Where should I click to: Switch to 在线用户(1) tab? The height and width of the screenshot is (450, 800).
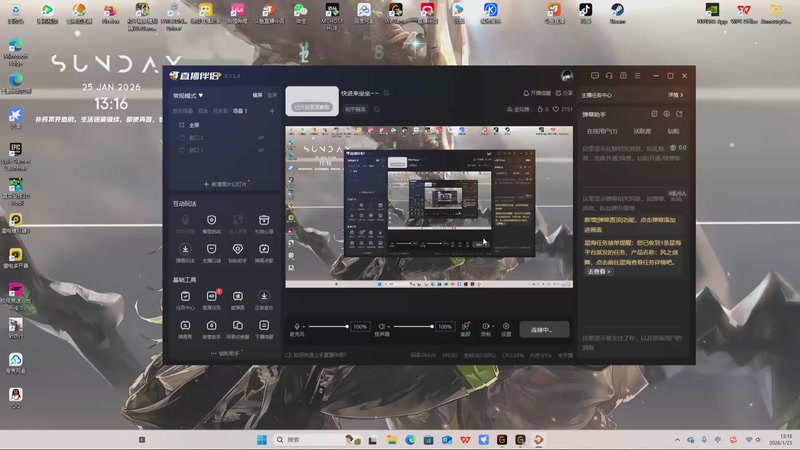pos(602,132)
